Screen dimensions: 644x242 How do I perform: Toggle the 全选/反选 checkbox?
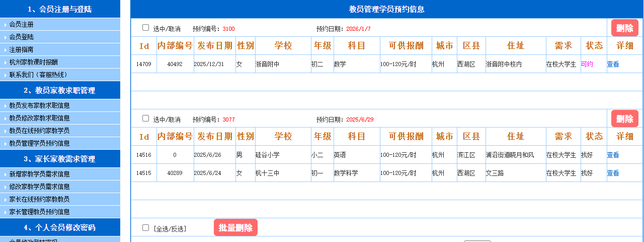point(146,228)
